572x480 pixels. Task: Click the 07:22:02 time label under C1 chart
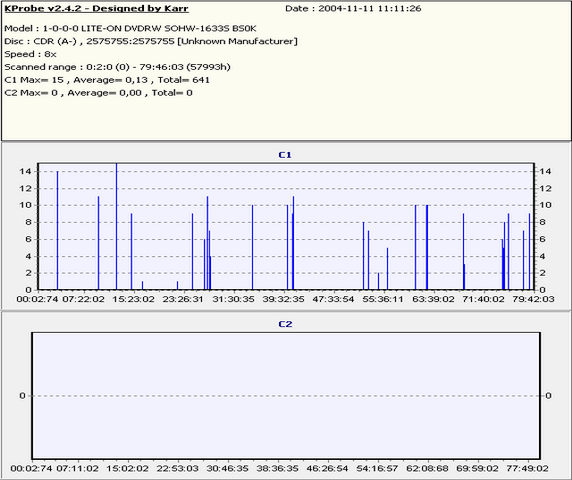83,299
